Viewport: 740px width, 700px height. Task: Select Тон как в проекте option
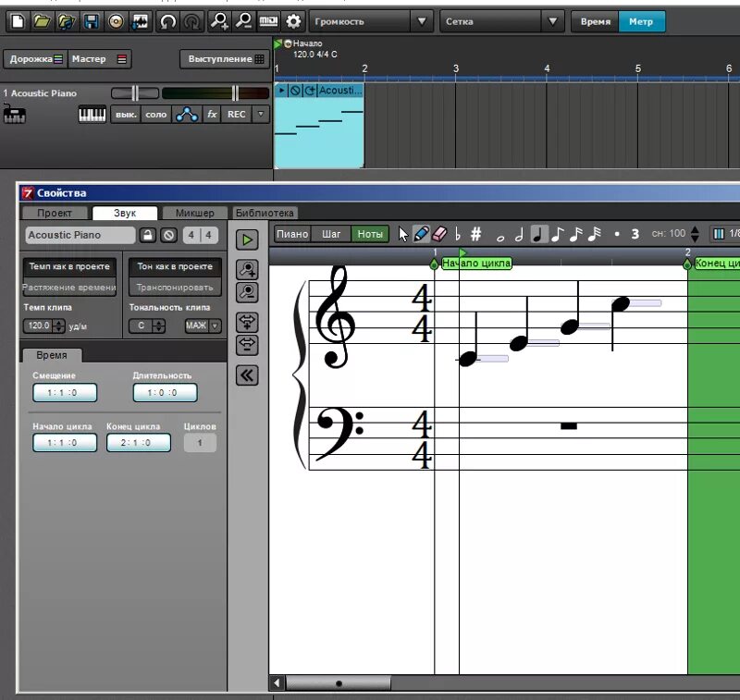click(175, 266)
